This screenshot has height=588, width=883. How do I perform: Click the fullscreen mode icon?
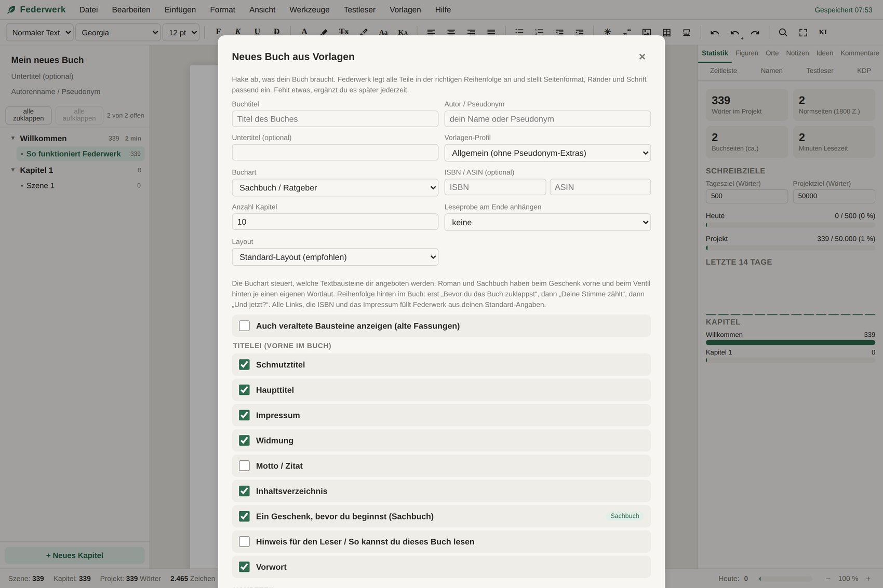click(803, 32)
